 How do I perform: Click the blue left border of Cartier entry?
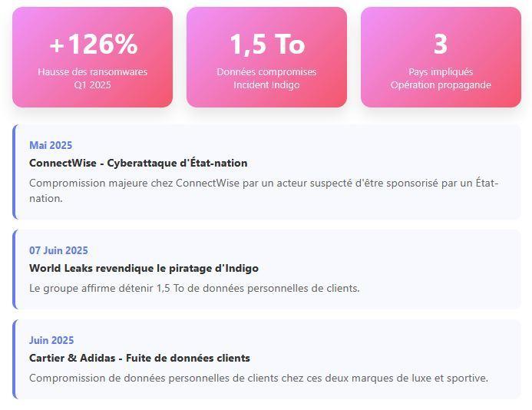point(14,359)
